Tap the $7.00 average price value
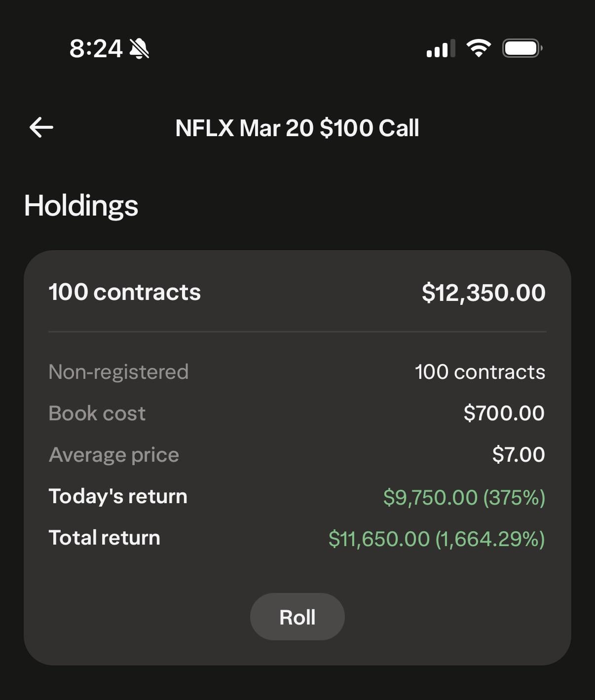 (518, 455)
